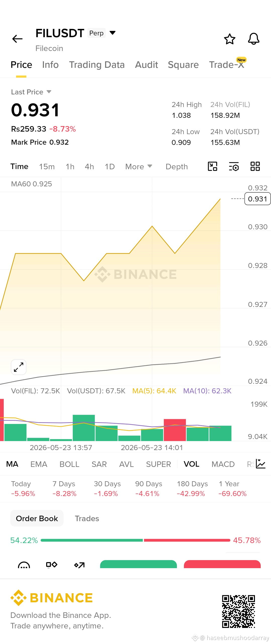Click the current price marker 0.931
Image resolution: width=271 pixels, height=644 pixels.
(x=257, y=199)
